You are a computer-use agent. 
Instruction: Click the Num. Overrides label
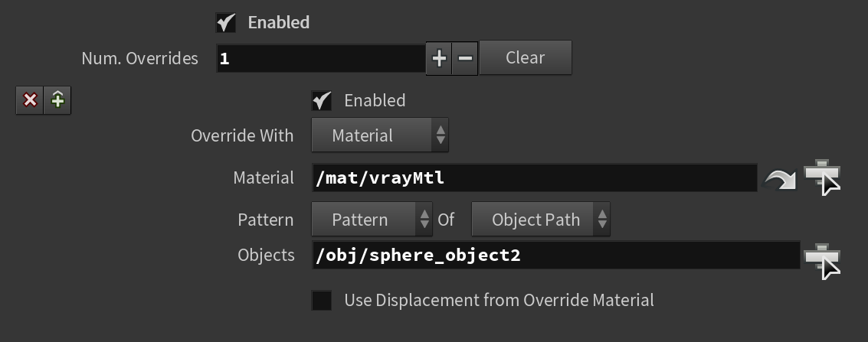pyautogui.click(x=139, y=59)
